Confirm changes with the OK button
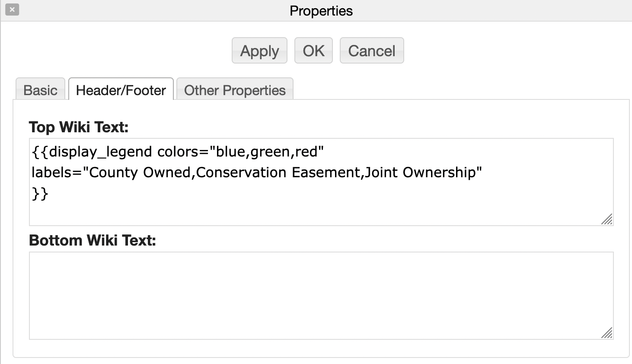 click(x=313, y=51)
